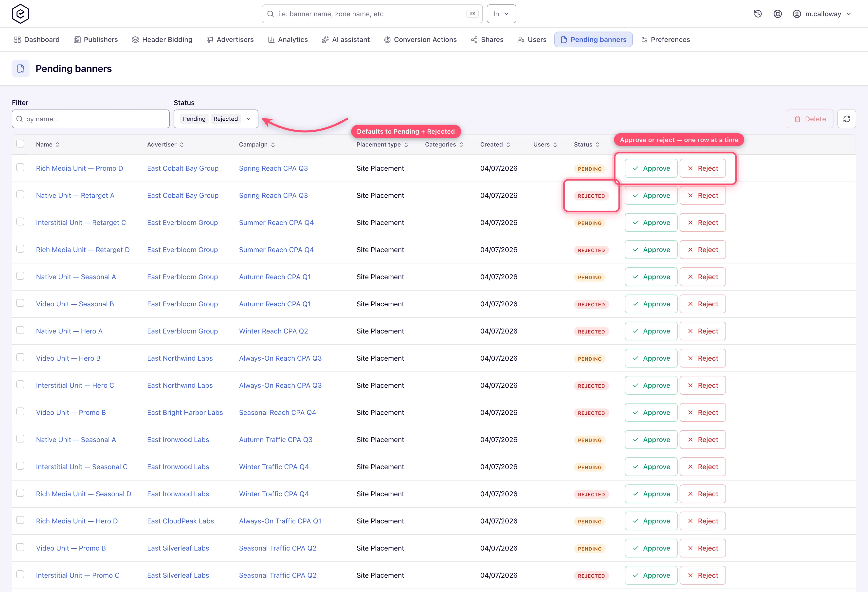Open the Users tab
This screenshot has width=868, height=592.
pos(532,40)
